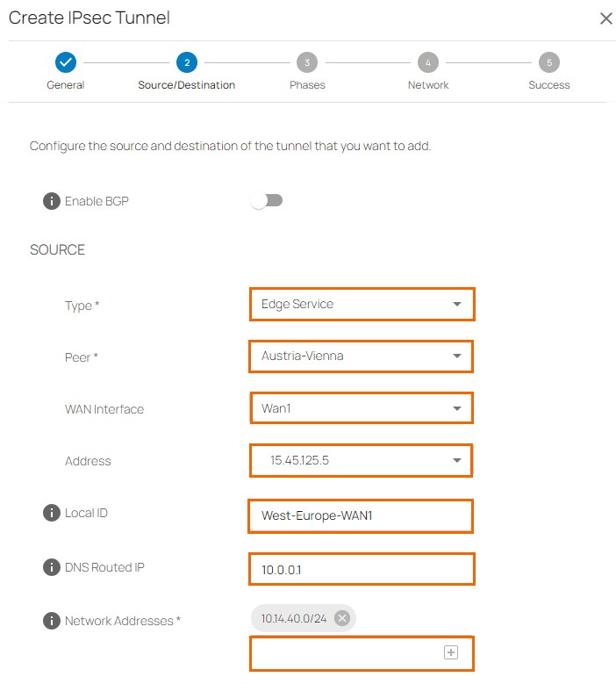Click the Local ID text field
This screenshot has height=684, width=616.
pyautogui.click(x=361, y=515)
